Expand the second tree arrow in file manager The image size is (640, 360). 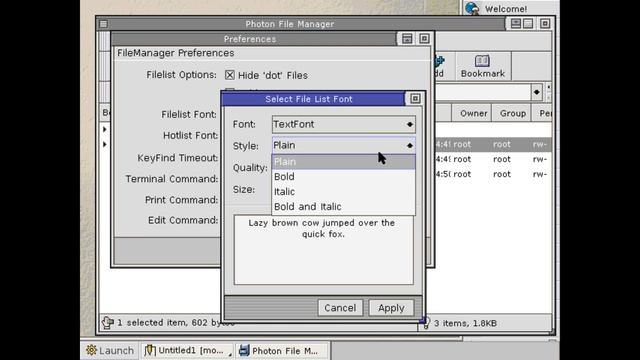tap(104, 144)
